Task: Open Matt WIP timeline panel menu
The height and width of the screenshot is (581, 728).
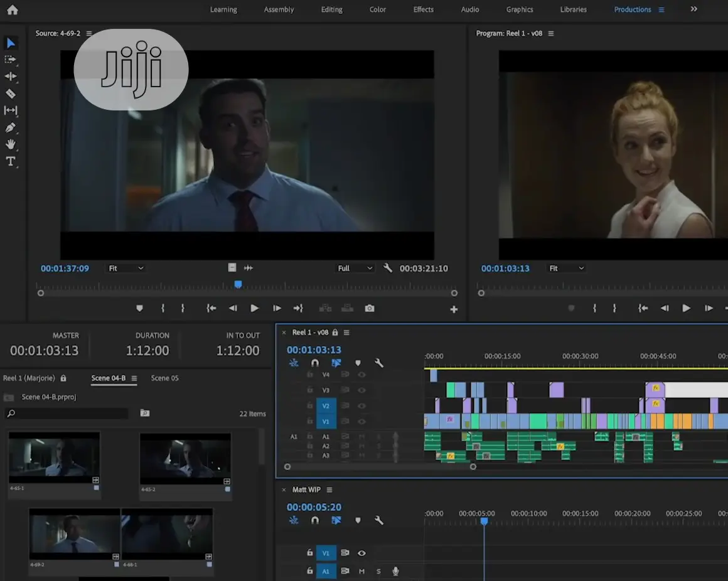Action: [x=329, y=489]
